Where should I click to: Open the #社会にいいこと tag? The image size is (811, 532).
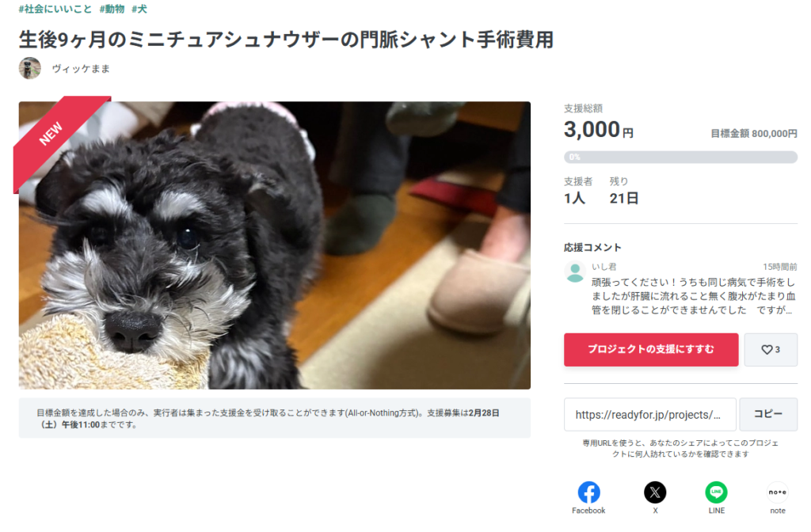pyautogui.click(x=55, y=9)
